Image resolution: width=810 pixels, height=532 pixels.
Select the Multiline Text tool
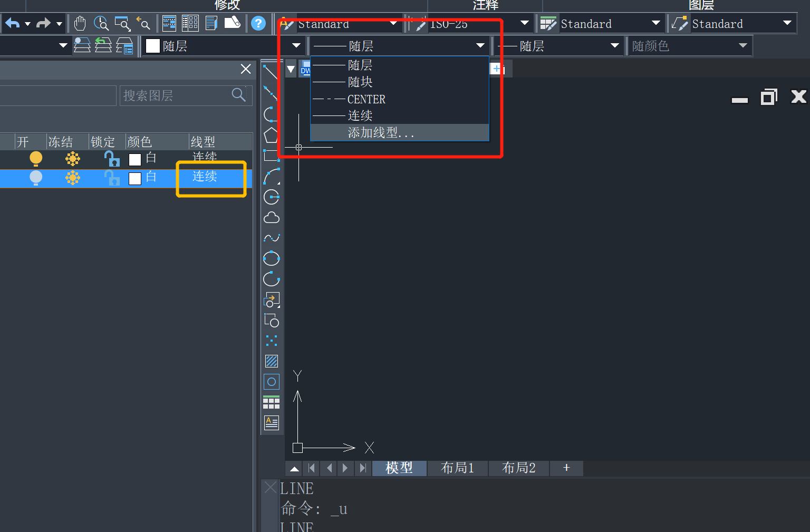point(272,423)
